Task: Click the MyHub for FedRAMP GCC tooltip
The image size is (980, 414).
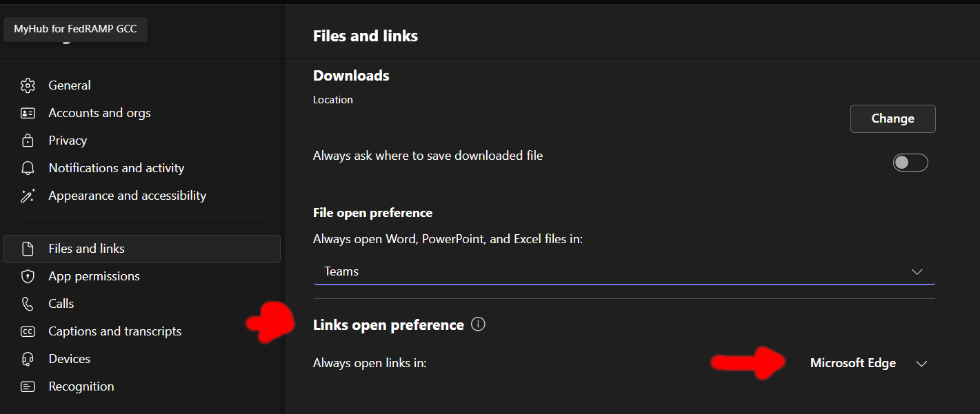Action: click(x=75, y=30)
